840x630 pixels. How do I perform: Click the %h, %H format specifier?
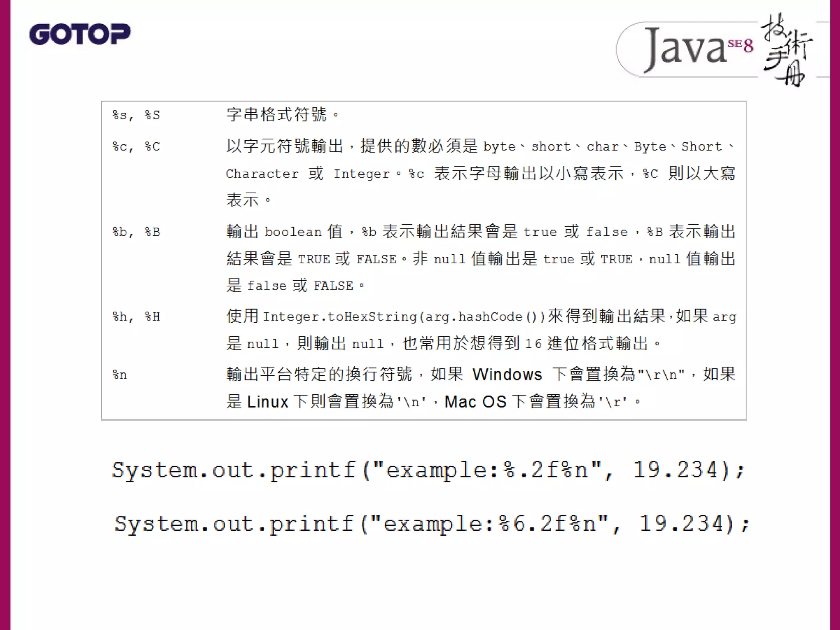[x=136, y=317]
